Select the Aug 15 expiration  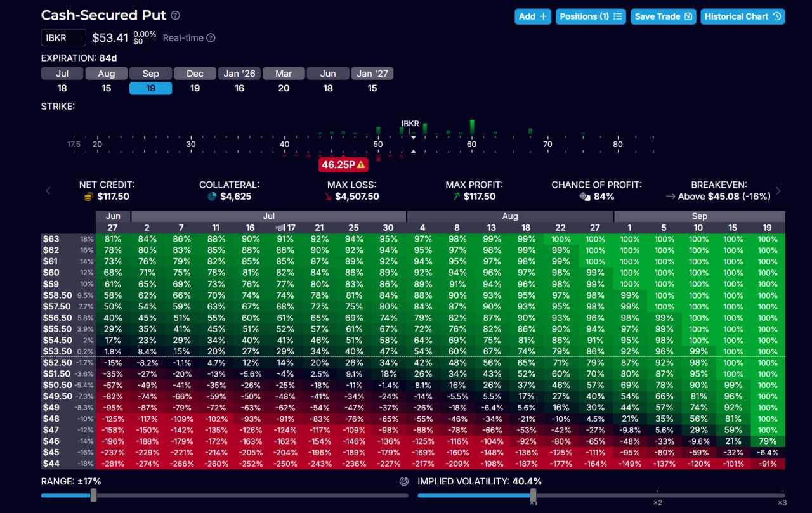[x=107, y=81]
